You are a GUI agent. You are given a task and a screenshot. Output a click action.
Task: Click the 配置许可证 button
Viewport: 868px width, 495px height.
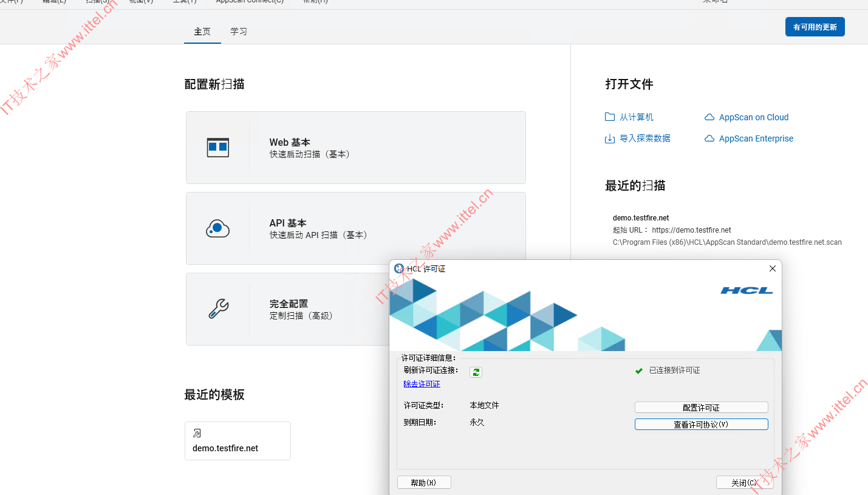702,408
